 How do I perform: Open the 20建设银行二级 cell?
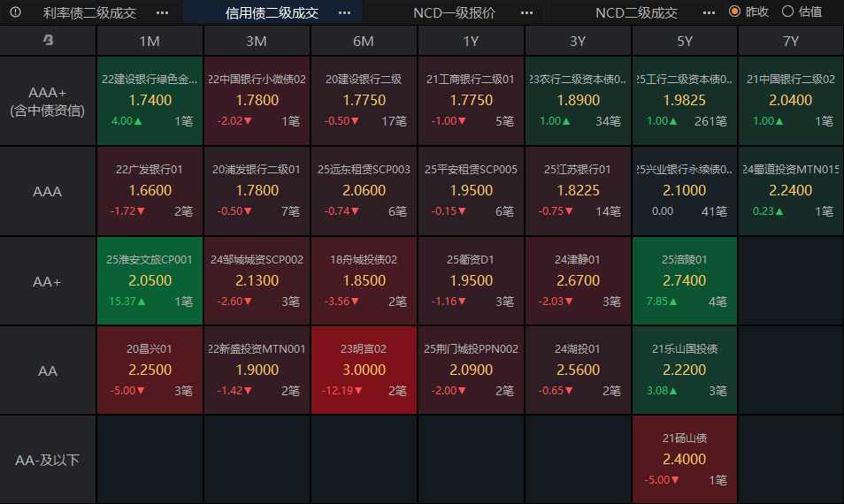(x=364, y=101)
